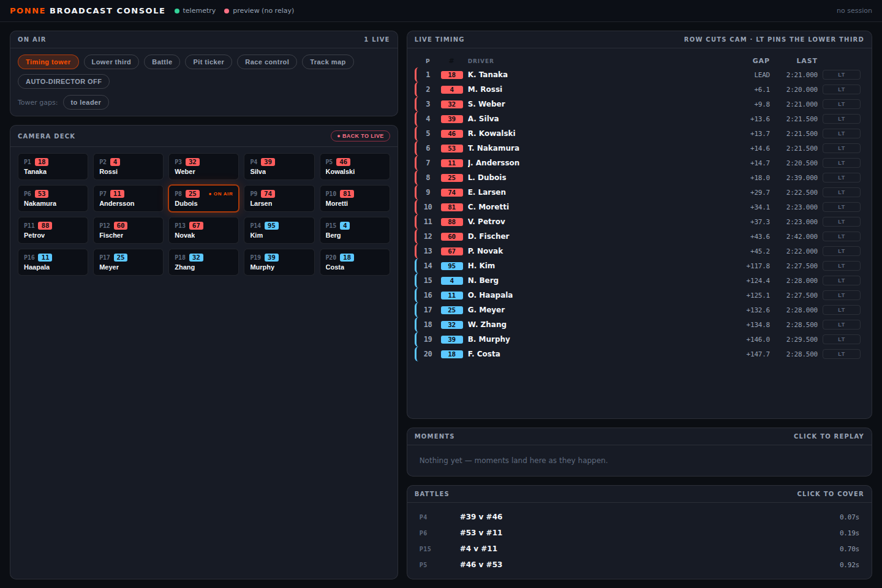This screenshot has height=588, width=882.
Task: Switch to P7 Andersson camera
Action: [128, 198]
